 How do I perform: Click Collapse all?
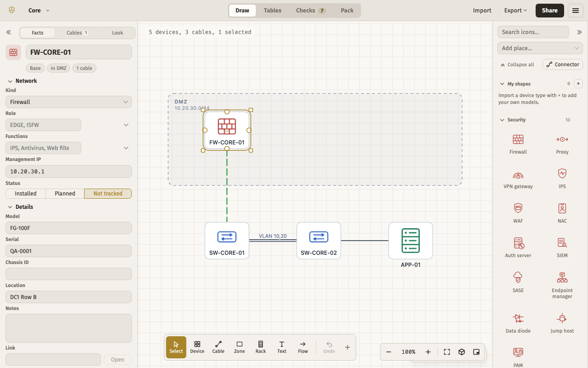tap(517, 65)
